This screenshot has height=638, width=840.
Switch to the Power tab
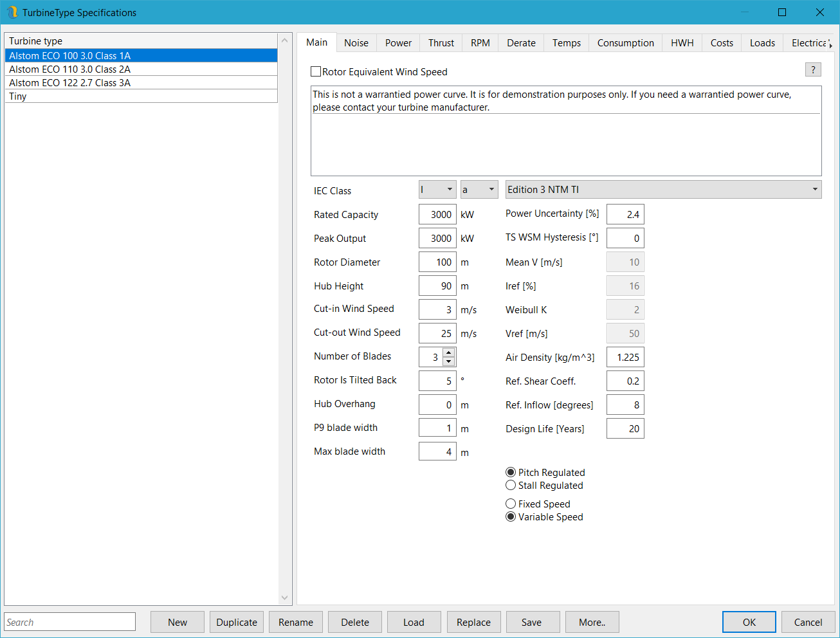[x=398, y=43]
